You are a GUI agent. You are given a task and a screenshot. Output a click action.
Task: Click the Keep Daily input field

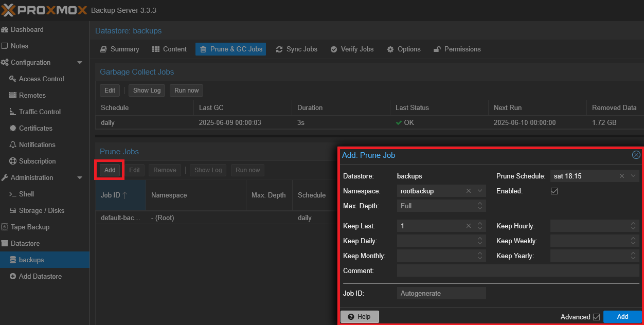tap(441, 241)
